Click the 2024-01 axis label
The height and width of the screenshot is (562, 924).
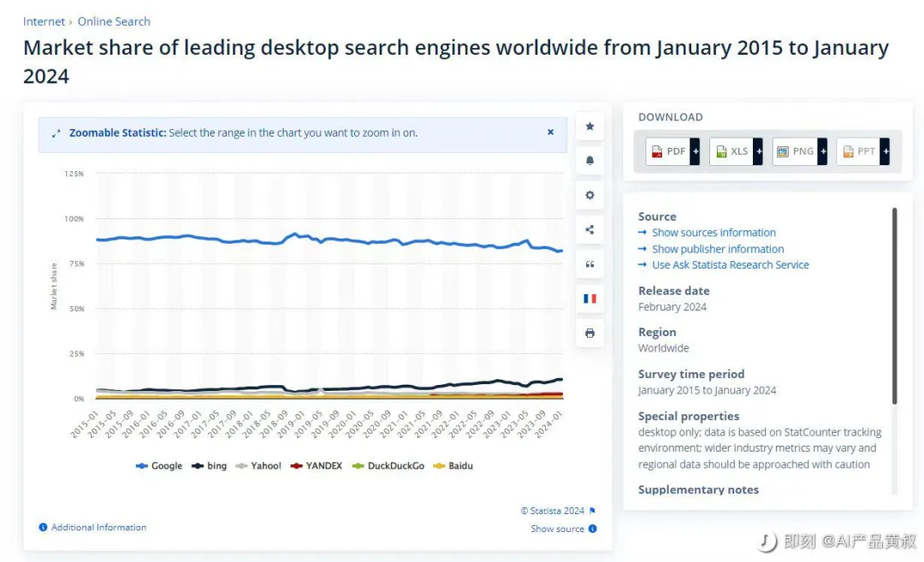[x=549, y=424]
